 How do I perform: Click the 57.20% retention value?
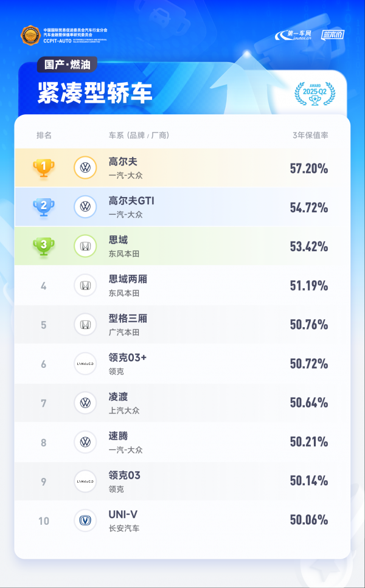(308, 168)
